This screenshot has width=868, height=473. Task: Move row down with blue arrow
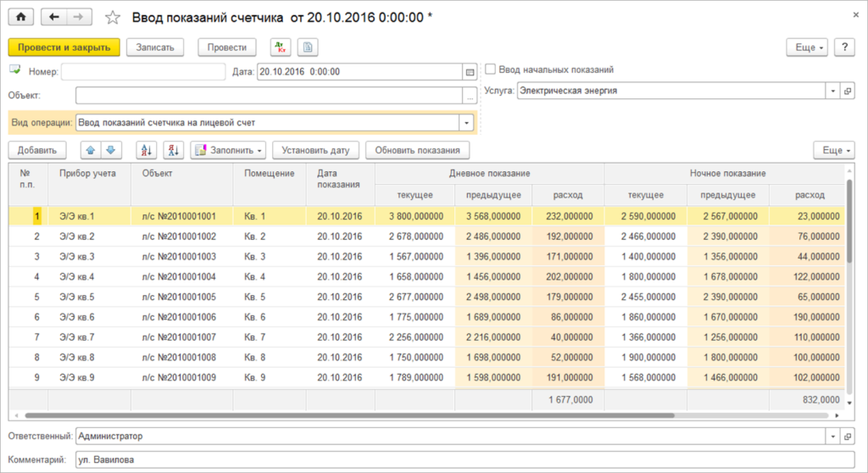111,150
